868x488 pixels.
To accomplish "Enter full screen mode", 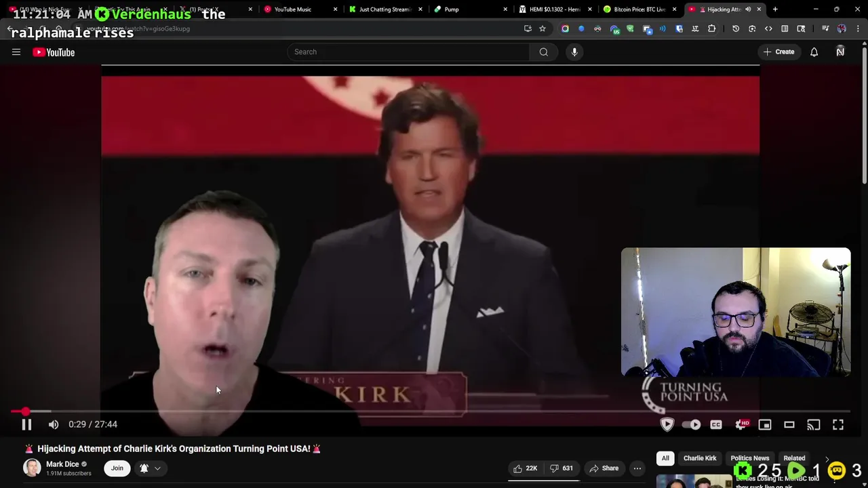I will (x=838, y=424).
